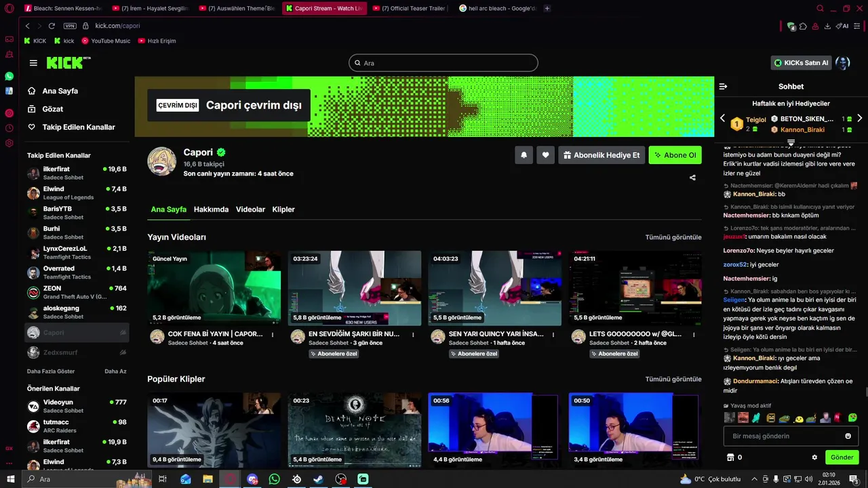Open ilkerfirat channel in followed list
Viewport: 868px width, 488px height.
click(77, 173)
